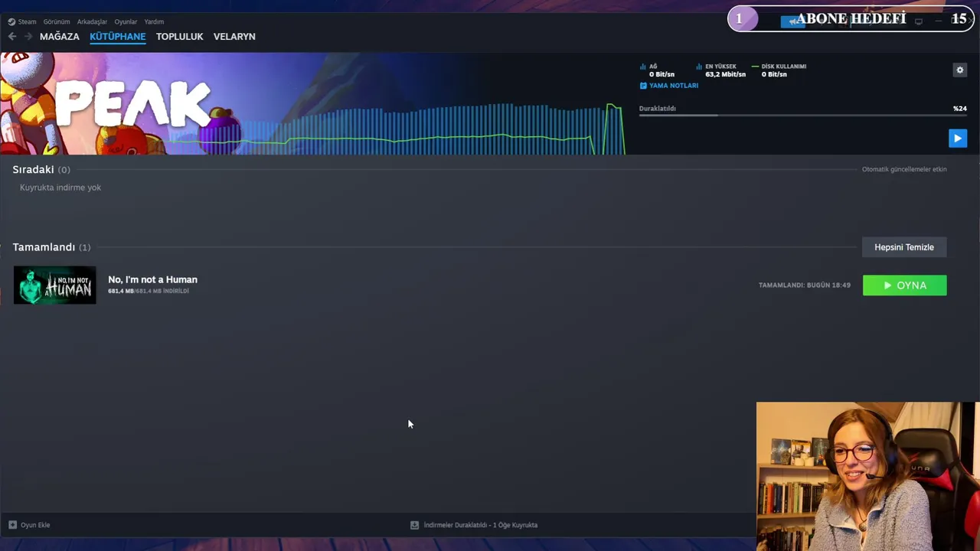Switch to the TOPLULUK tab
Viewport: 980px width, 551px height.
coord(179,36)
